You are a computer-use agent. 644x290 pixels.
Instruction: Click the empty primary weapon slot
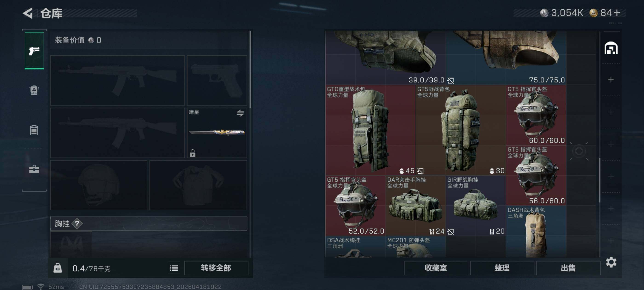[117, 80]
